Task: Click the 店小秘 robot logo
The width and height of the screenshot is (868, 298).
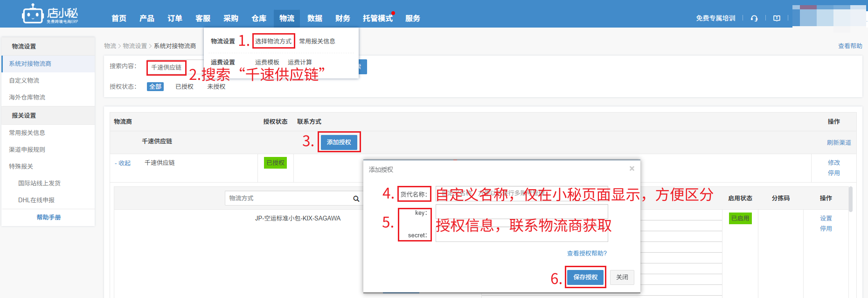Action: [50, 14]
